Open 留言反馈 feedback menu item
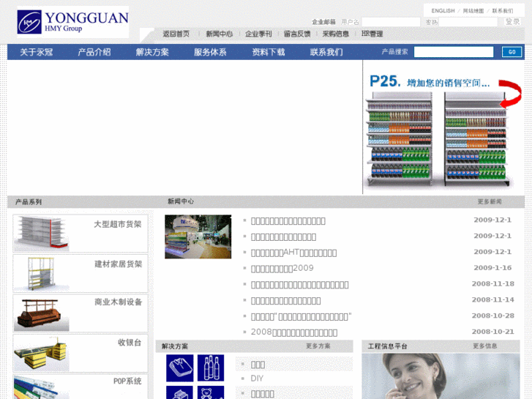 297,34
